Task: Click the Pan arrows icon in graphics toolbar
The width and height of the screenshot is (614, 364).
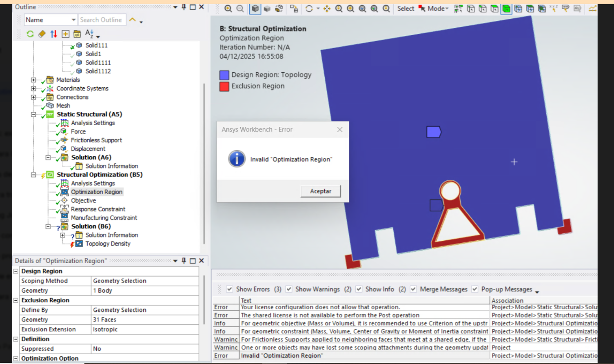Action: (x=327, y=9)
